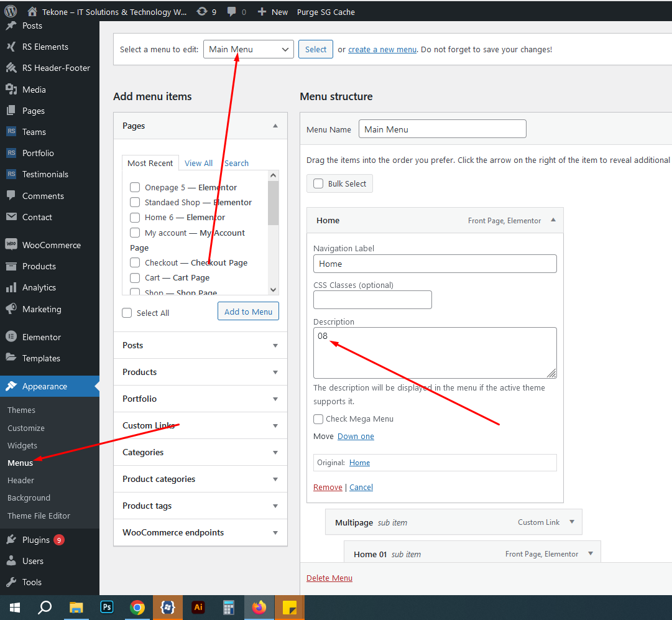Open Photoshop from the taskbar
This screenshot has height=620, width=672.
point(107,607)
